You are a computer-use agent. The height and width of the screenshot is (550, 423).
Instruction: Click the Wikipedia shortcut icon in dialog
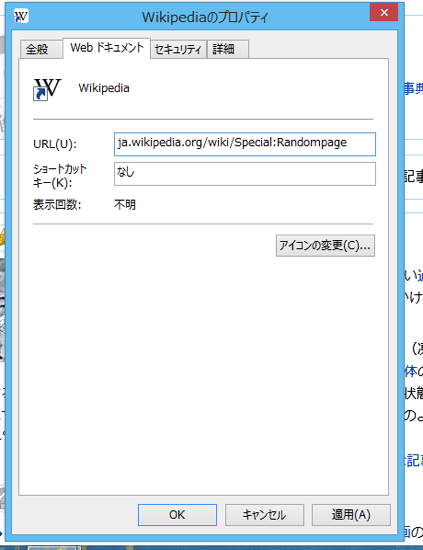pyautogui.click(x=47, y=89)
